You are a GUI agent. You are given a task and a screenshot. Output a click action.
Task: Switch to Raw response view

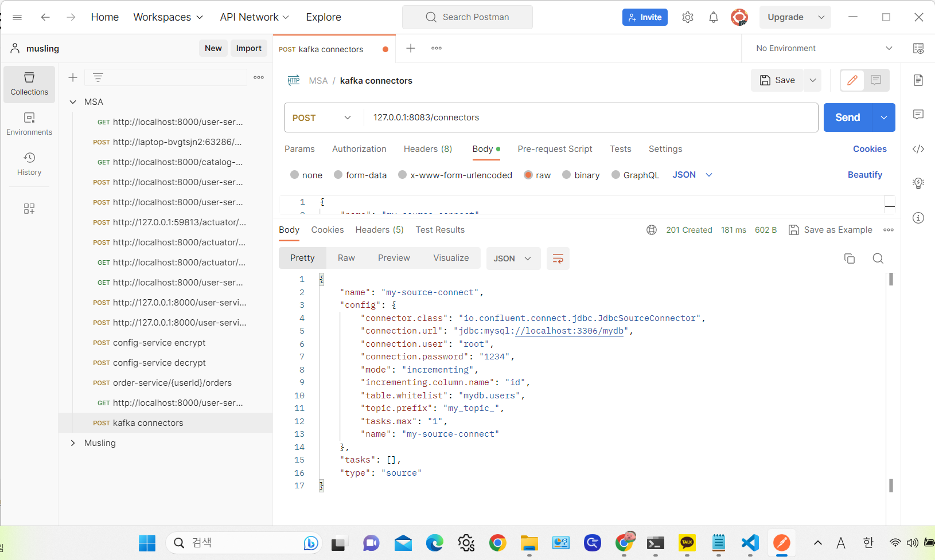pos(346,258)
